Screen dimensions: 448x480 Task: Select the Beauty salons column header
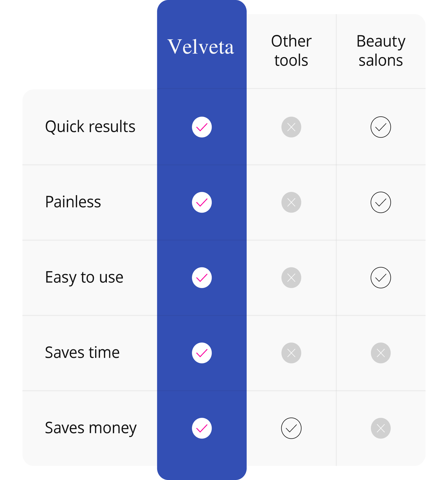381,51
